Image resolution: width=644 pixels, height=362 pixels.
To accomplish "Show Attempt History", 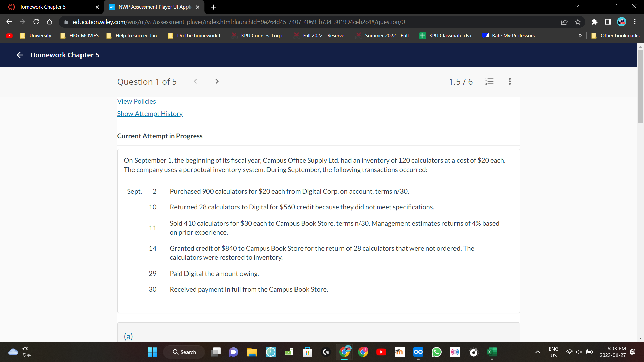I will (x=150, y=113).
